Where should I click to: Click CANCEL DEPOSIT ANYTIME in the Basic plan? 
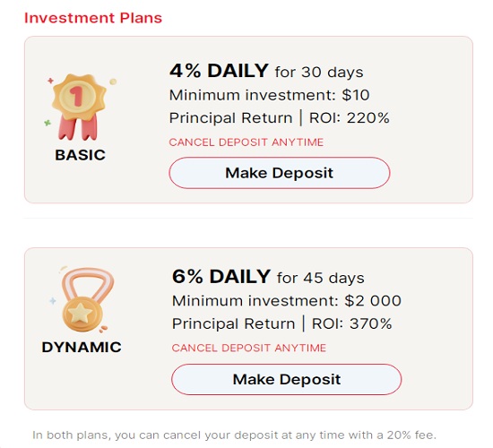[246, 142]
